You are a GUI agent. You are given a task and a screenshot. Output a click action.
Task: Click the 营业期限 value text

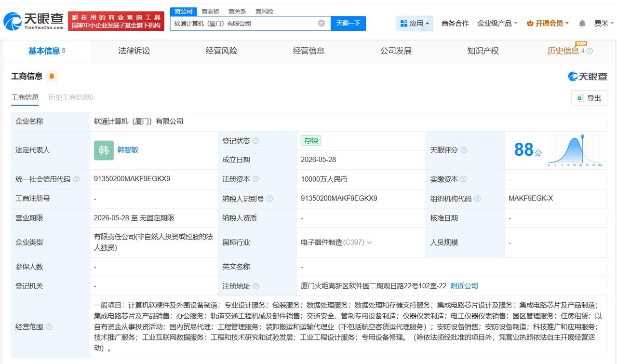click(x=134, y=218)
